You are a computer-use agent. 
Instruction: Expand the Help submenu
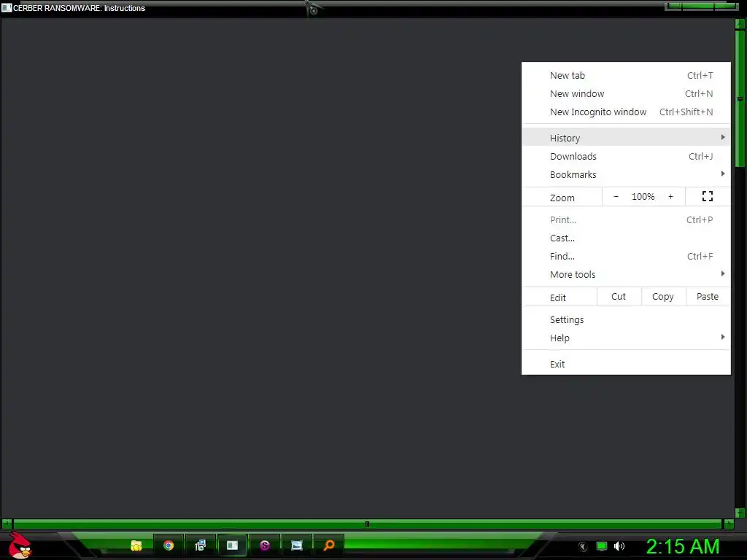tap(626, 338)
